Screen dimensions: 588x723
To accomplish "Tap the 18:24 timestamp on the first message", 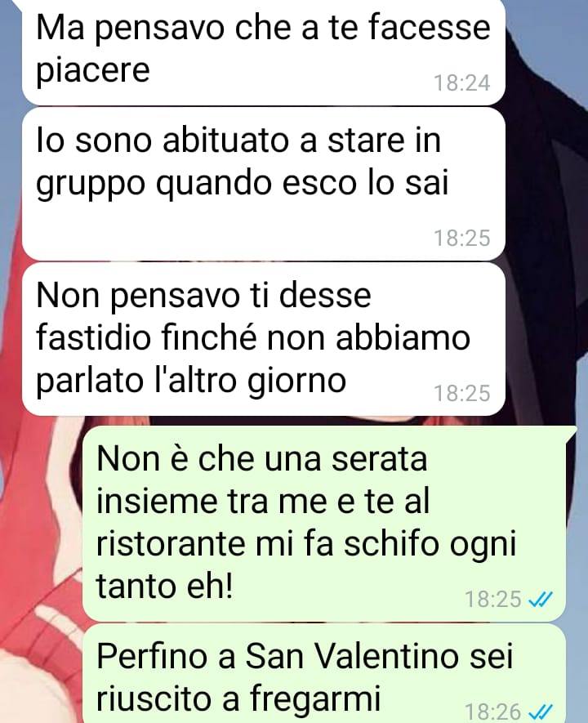I will [461, 83].
